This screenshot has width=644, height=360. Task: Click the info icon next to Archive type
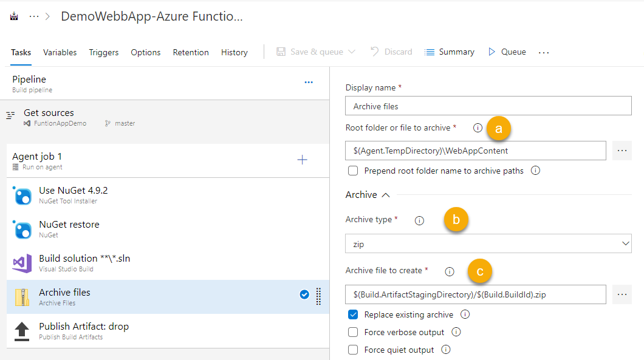[419, 220]
